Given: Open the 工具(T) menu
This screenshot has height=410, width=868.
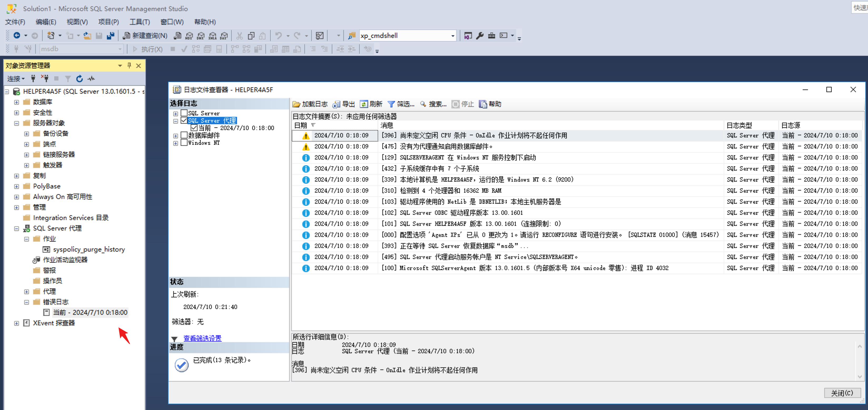Looking at the screenshot, I should (140, 22).
